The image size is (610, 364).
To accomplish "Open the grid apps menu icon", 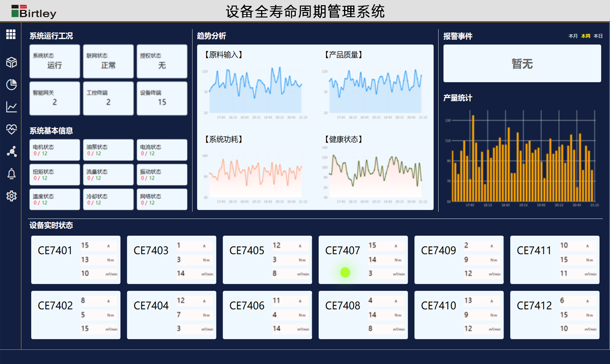I will click(11, 34).
